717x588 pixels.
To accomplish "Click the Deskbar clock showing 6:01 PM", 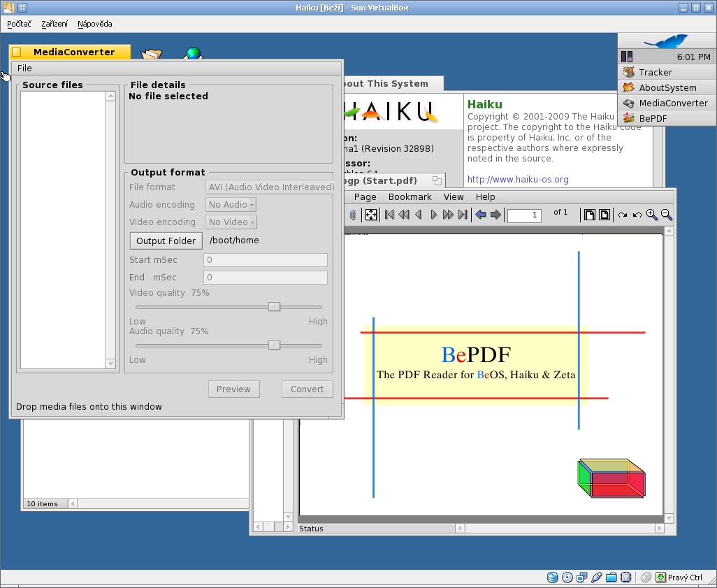I will point(694,57).
